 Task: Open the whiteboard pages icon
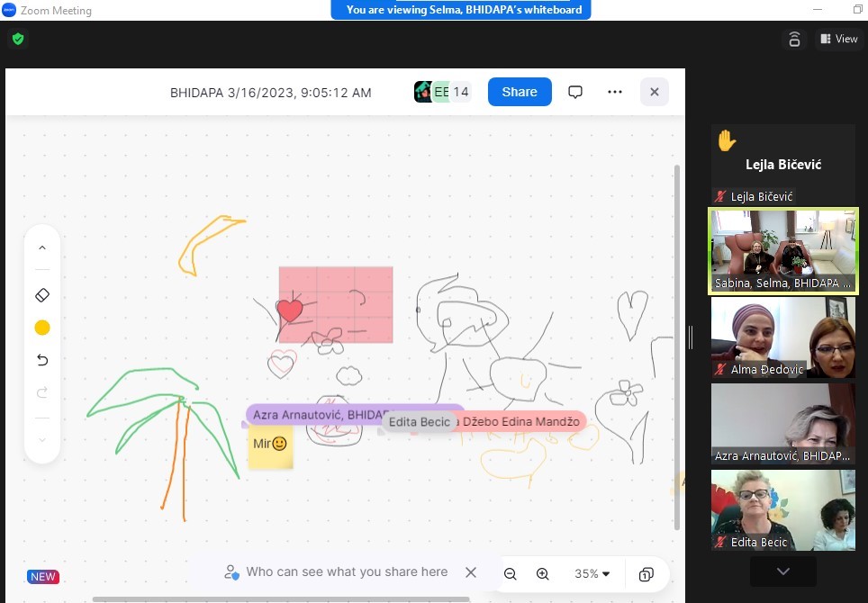tap(646, 574)
